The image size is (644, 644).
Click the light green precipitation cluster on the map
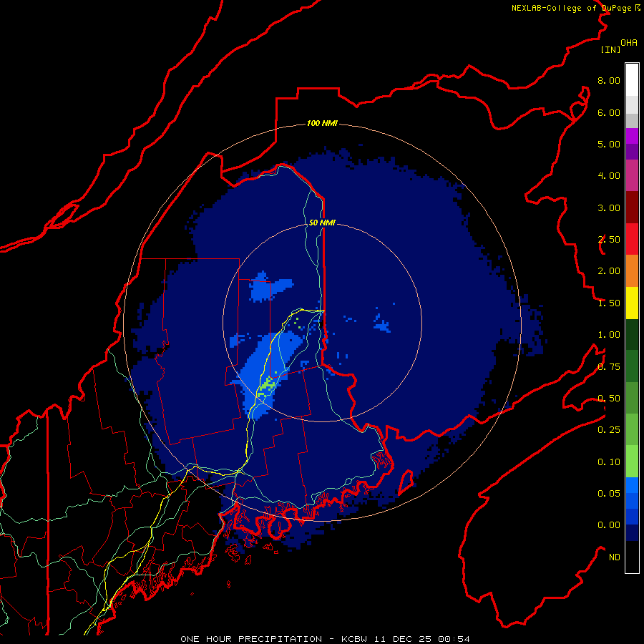pyautogui.click(x=267, y=386)
